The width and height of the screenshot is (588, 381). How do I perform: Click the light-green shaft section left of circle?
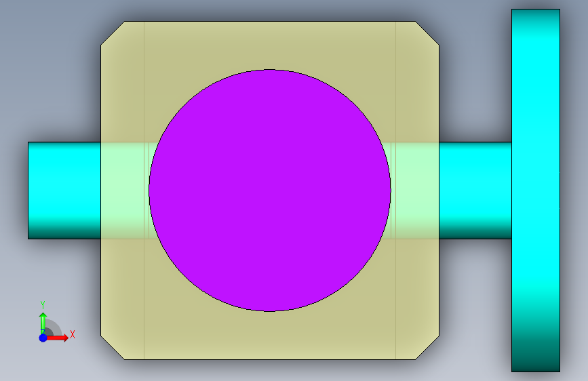(123, 190)
